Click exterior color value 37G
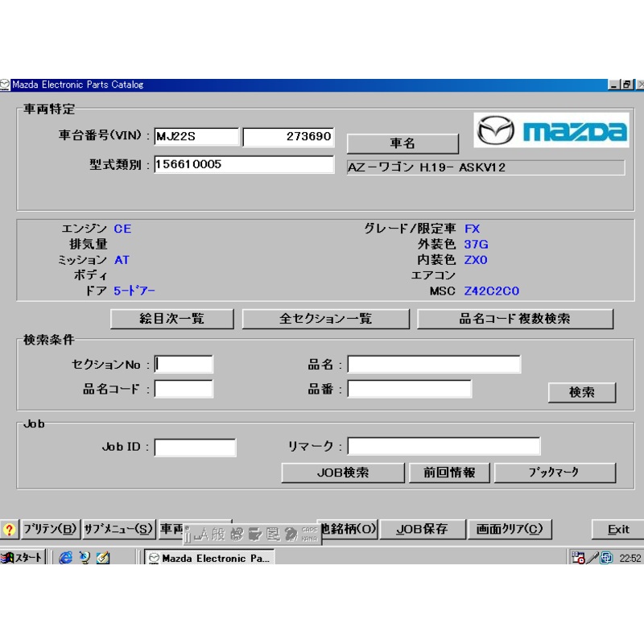 [x=476, y=245]
